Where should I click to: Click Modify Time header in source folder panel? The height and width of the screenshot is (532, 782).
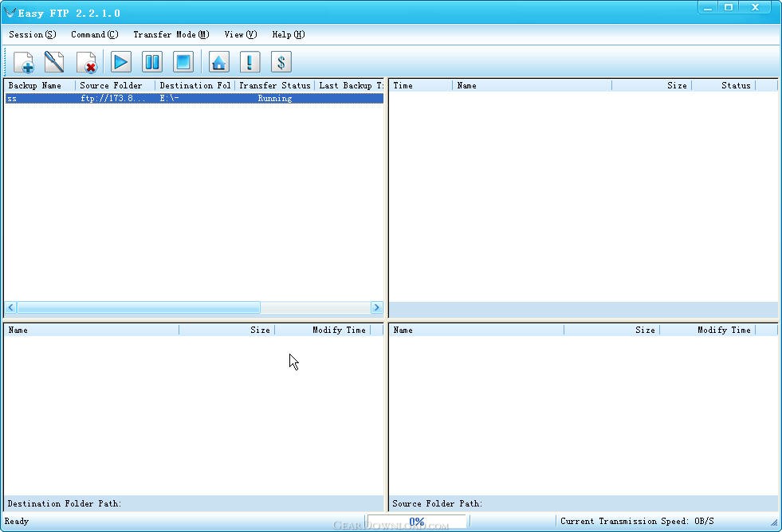[708, 330]
